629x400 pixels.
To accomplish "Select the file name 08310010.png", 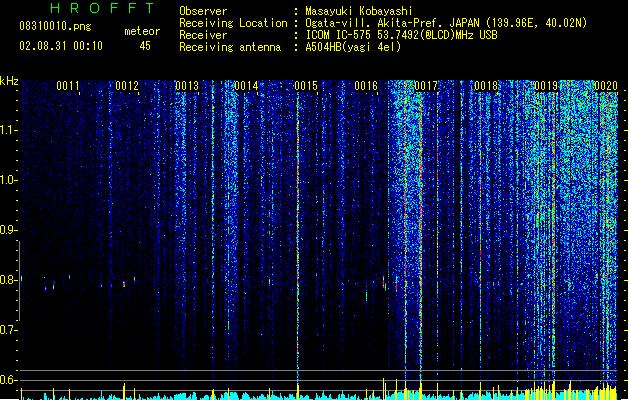I will pos(55,26).
